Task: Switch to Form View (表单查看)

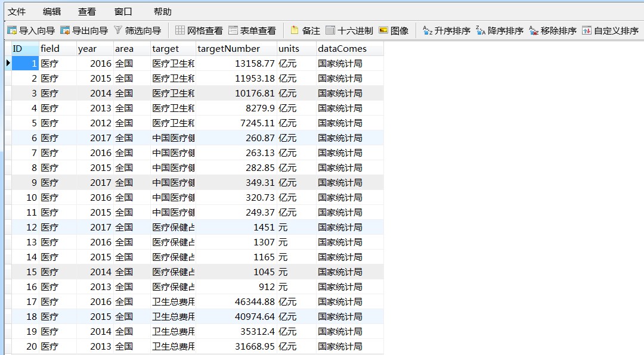Action: click(252, 30)
